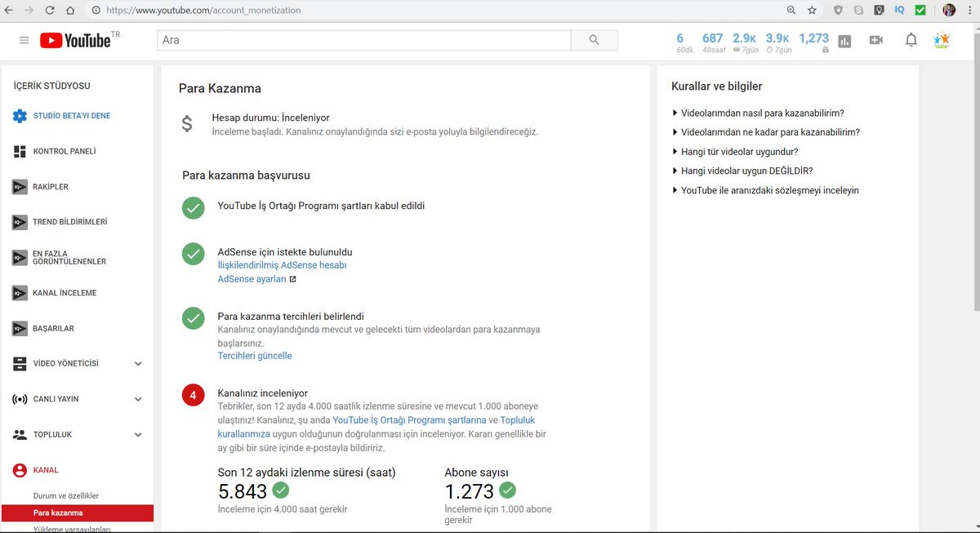This screenshot has height=533, width=980.
Task: Click the 6 60dk. realtime stat
Action: 683,42
